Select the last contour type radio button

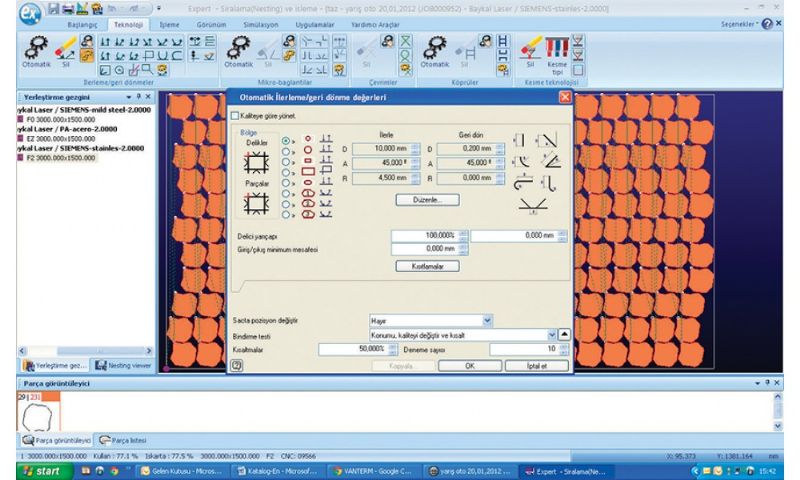tap(288, 212)
